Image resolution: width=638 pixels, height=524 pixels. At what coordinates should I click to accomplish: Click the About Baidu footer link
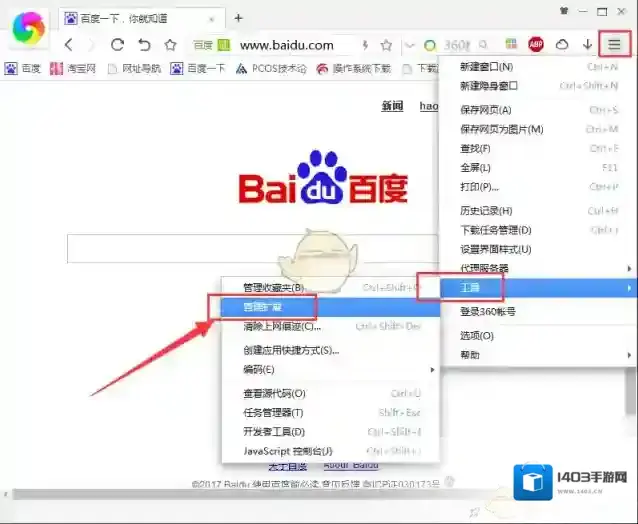[x=352, y=466]
